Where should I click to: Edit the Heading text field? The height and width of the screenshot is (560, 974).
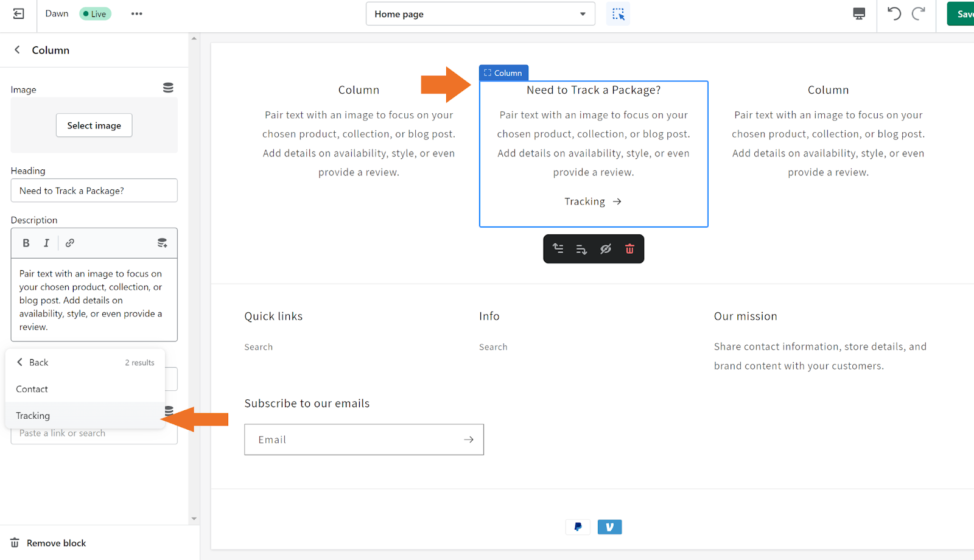[94, 191]
